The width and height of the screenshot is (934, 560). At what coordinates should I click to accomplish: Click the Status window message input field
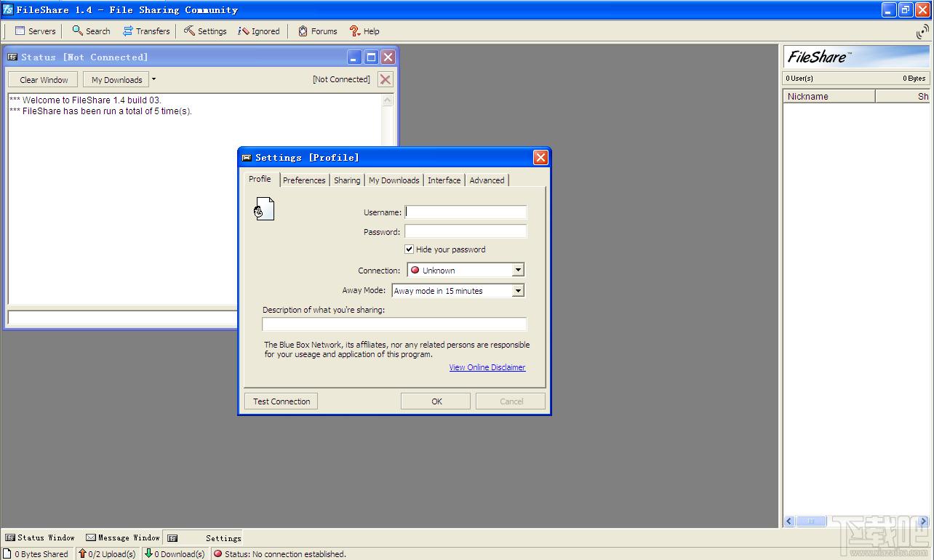tap(123, 318)
